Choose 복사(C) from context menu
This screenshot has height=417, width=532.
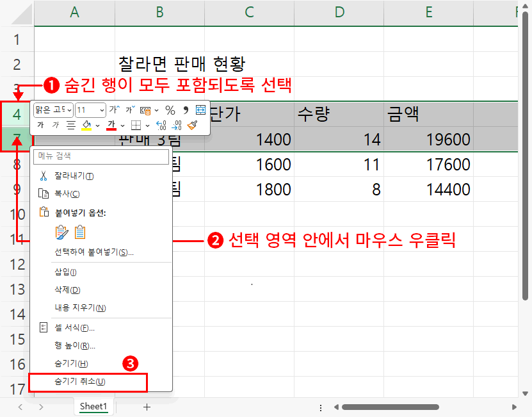pos(101,194)
